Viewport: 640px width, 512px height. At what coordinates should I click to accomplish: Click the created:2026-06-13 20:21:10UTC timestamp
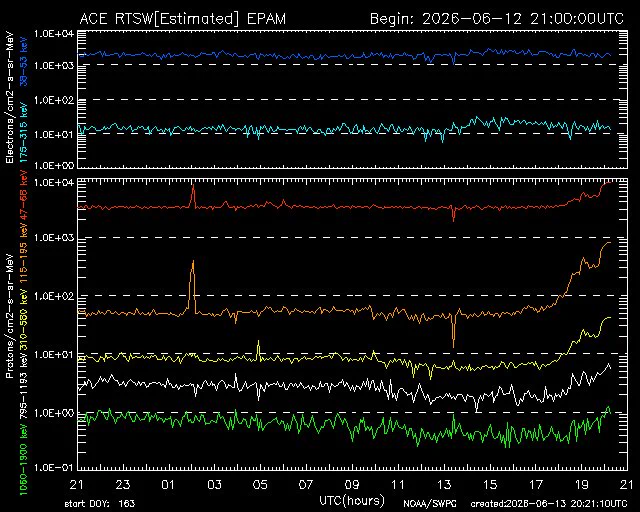[x=549, y=504]
